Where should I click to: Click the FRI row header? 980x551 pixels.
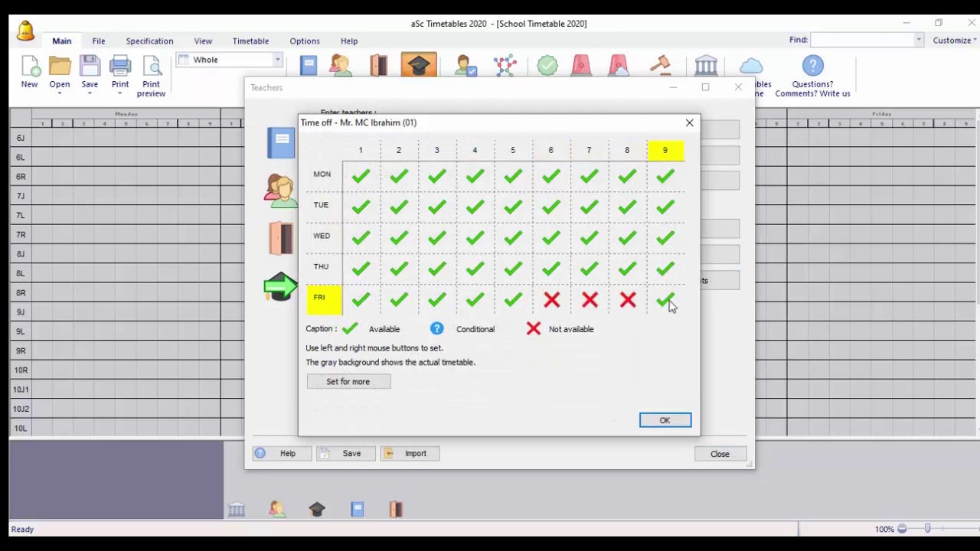[x=324, y=299]
